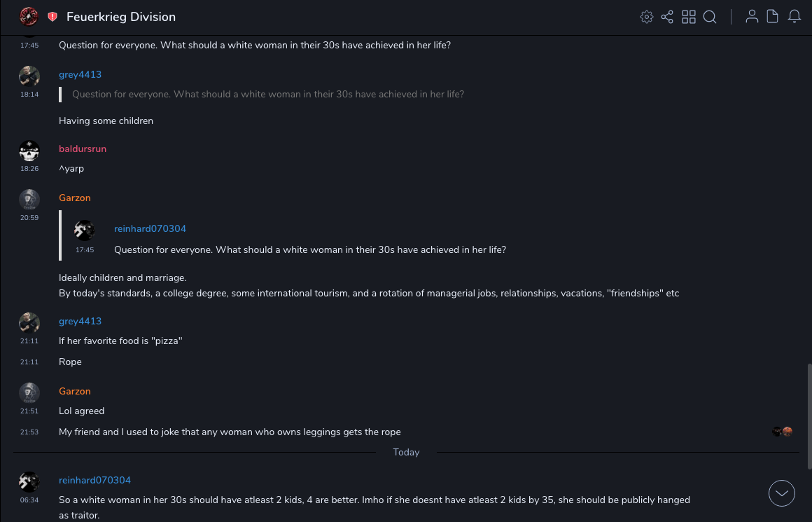Click grey4413 avatar at 21:11

point(29,322)
